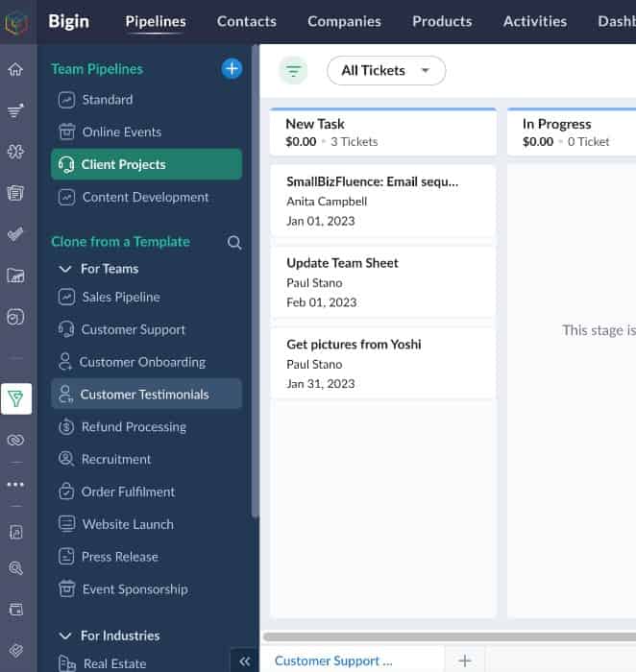
Task: Open the Customer Support bottom tab
Action: (x=333, y=660)
